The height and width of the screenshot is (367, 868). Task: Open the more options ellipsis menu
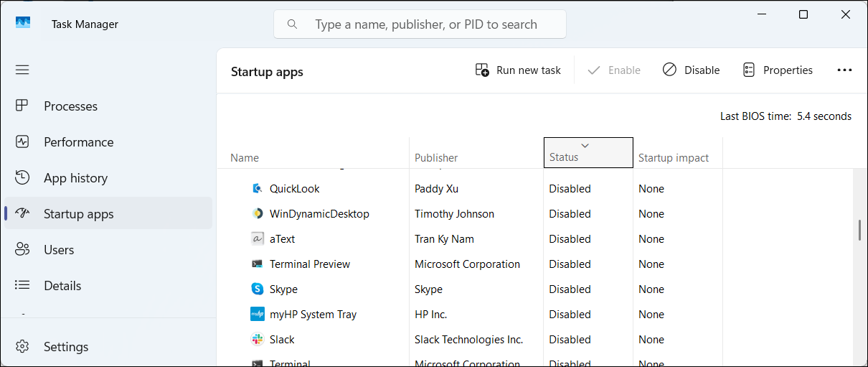[x=844, y=70]
